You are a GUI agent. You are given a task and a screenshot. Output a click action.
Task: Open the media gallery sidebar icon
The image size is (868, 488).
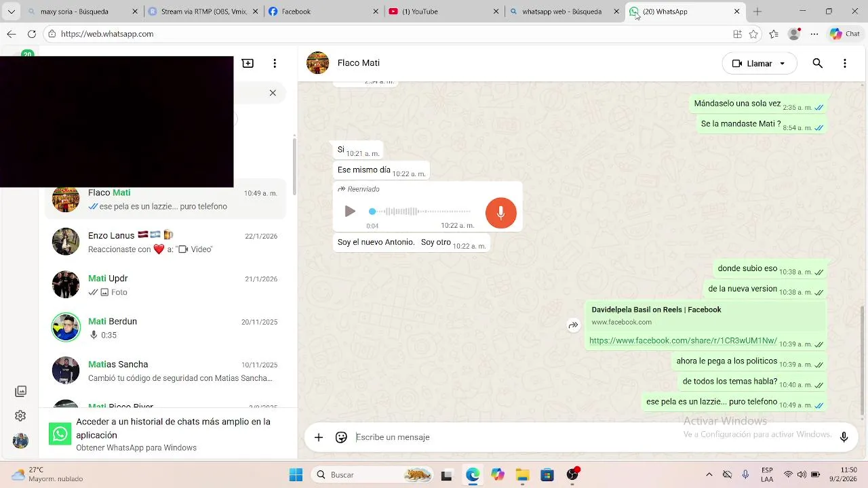[x=20, y=391]
